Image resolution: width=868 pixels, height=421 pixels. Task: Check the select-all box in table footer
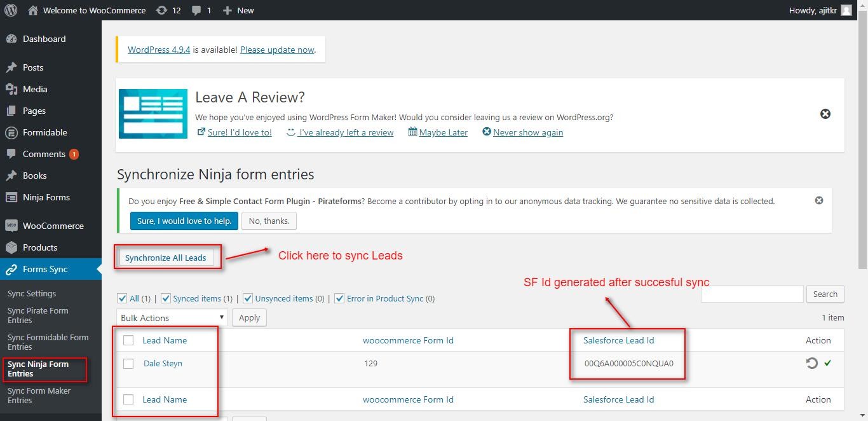pyautogui.click(x=128, y=399)
